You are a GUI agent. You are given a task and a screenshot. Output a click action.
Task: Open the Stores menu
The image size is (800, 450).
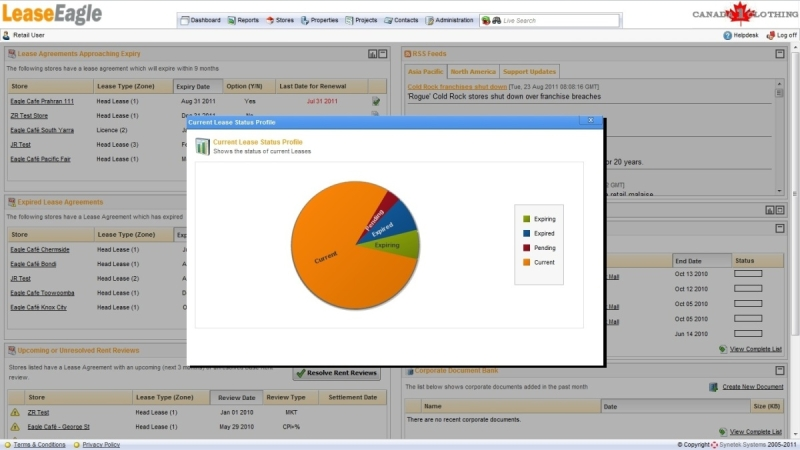click(280, 20)
